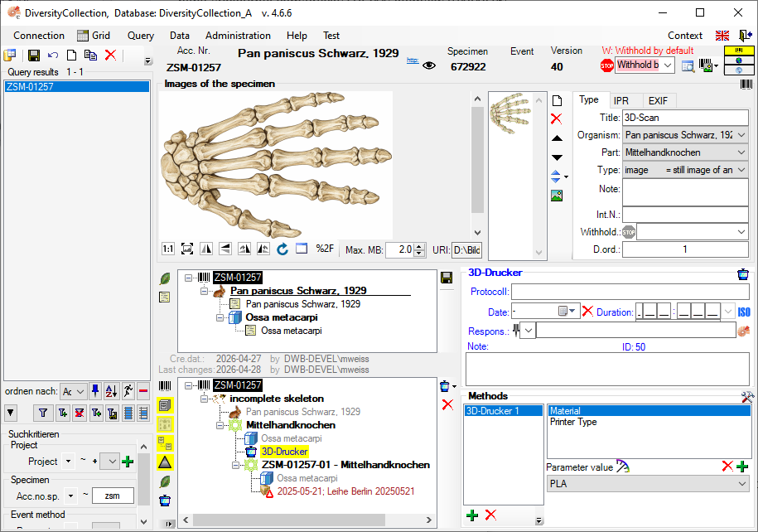
Task: Open the Administration menu
Action: pyautogui.click(x=238, y=36)
